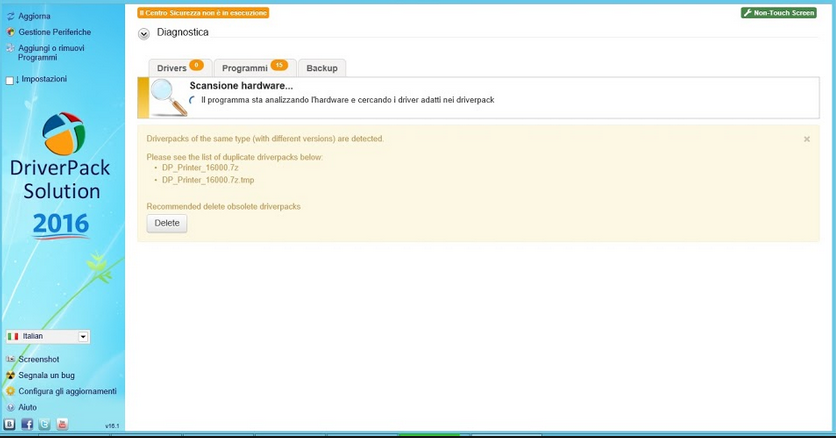The height and width of the screenshot is (438, 836).
Task: Click the Screenshot camera icon
Action: [x=11, y=359]
